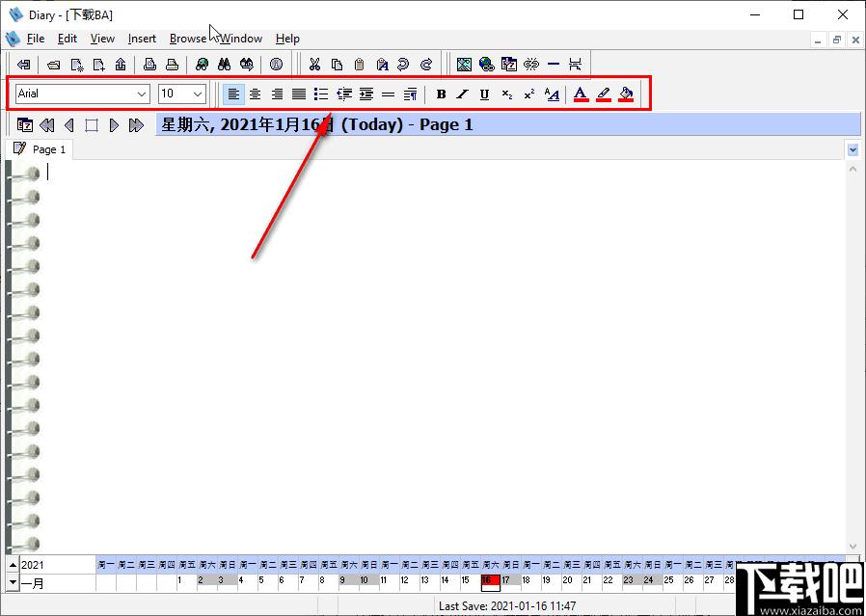Jump to previous month double-arrow button
Viewport: 866px width, 616px height.
pos(47,125)
